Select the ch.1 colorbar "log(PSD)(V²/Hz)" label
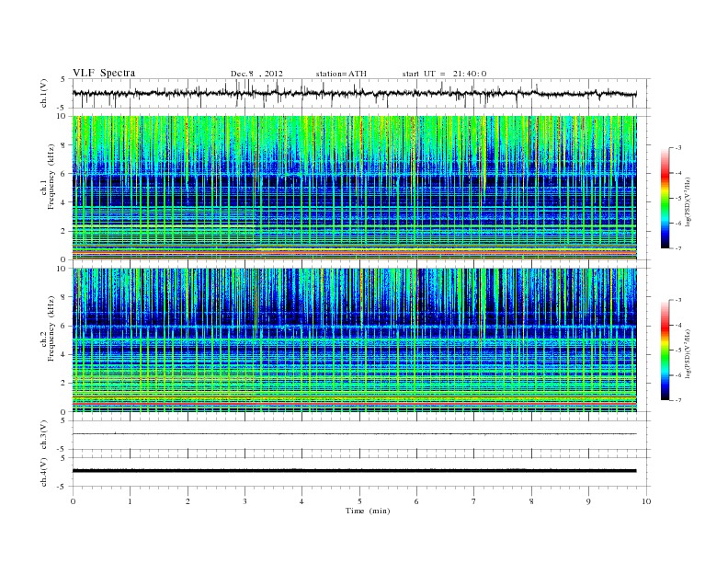The height and width of the screenshot is (563, 728). (x=688, y=202)
